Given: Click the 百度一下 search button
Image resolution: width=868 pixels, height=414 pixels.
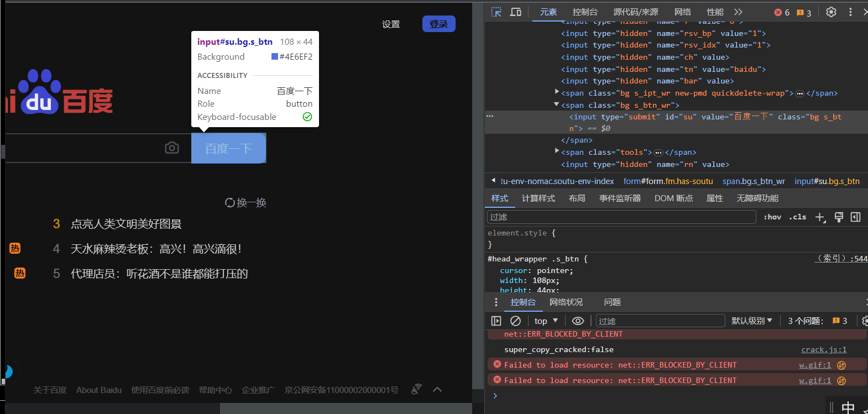Looking at the screenshot, I should [x=229, y=148].
